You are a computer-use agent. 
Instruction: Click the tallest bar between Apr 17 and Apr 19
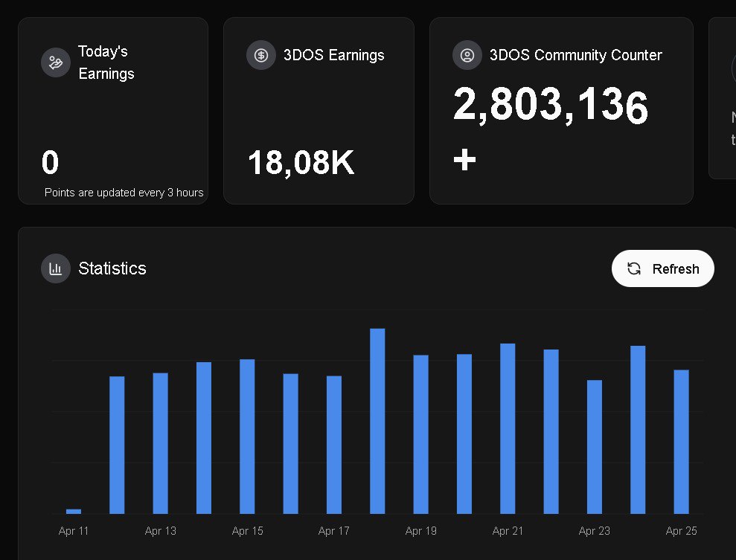377,421
